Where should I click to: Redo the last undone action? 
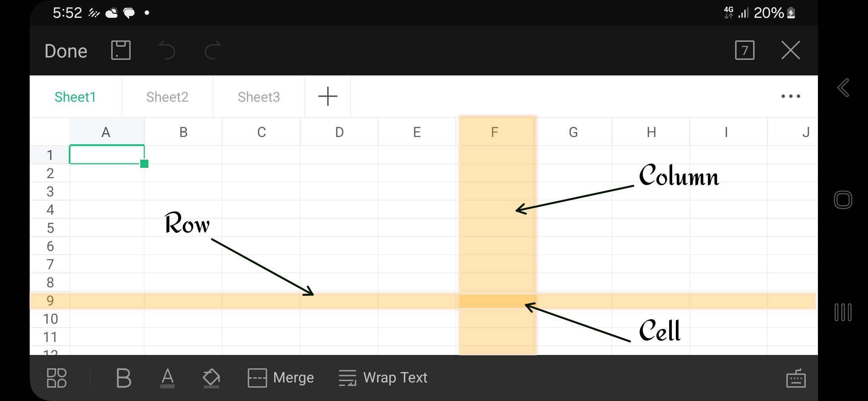click(x=213, y=50)
